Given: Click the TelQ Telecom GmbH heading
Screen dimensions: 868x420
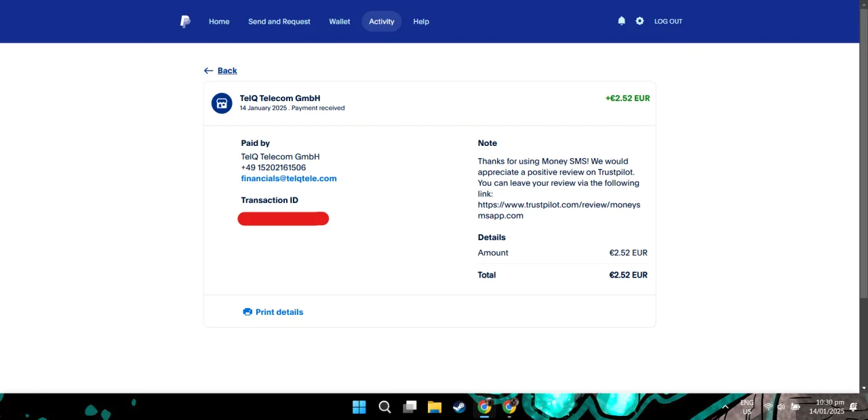Looking at the screenshot, I should (x=280, y=98).
